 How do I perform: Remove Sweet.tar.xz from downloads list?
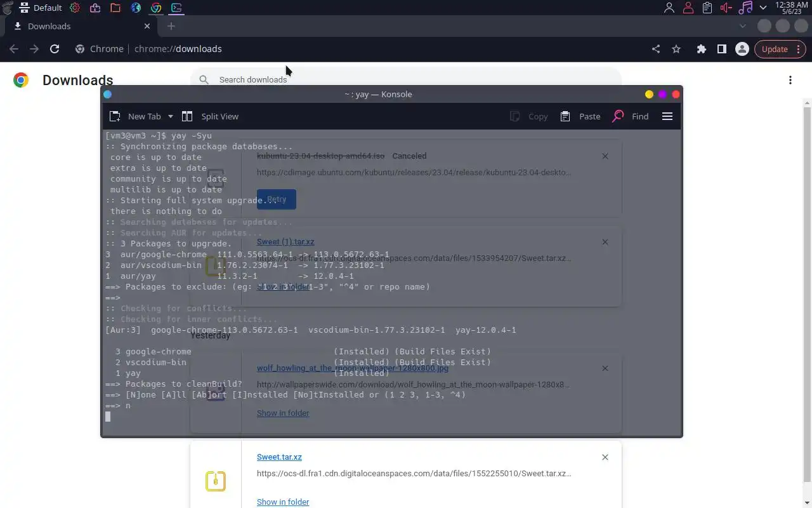[605, 457]
